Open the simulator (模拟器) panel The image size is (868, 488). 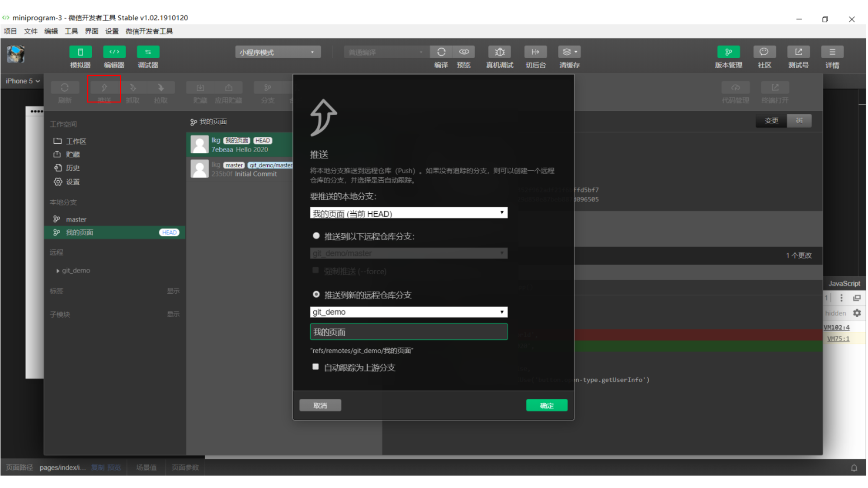(80, 52)
